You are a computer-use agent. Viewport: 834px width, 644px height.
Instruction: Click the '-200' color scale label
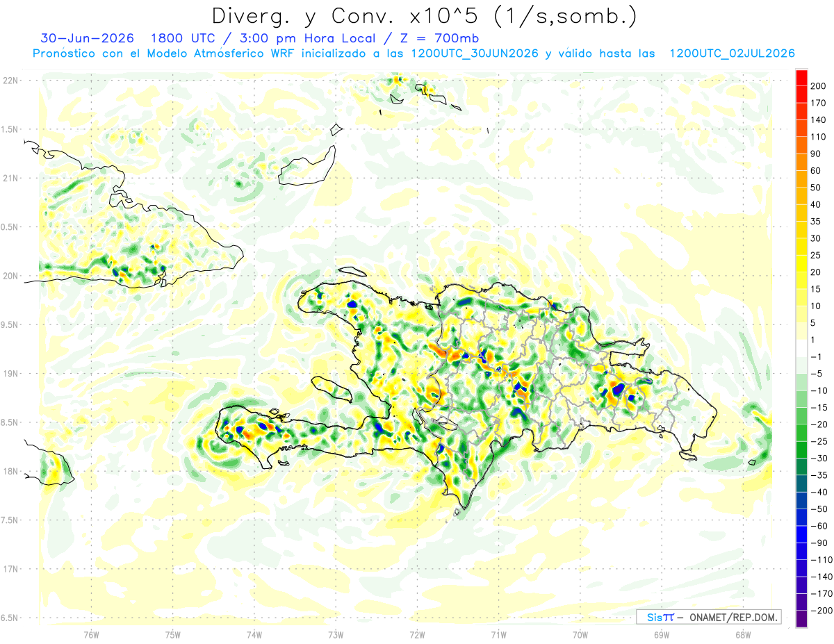click(x=820, y=611)
